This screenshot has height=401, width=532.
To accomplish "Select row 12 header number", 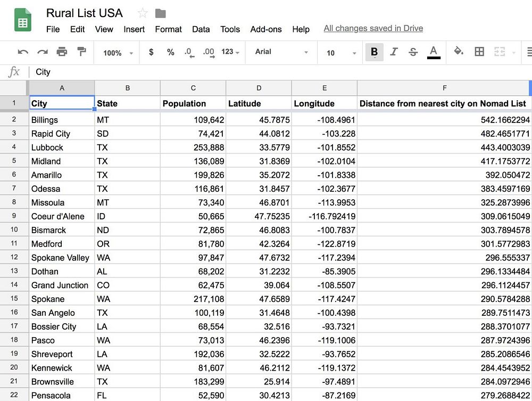I will point(14,257).
